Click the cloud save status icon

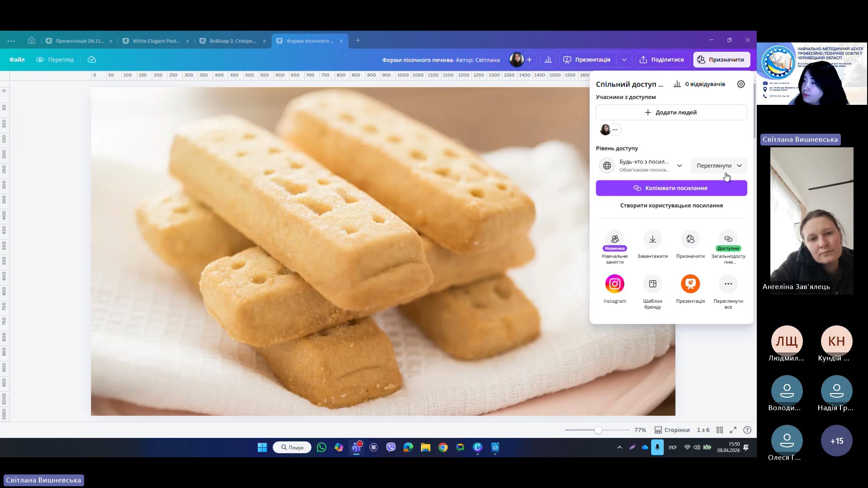click(x=92, y=60)
